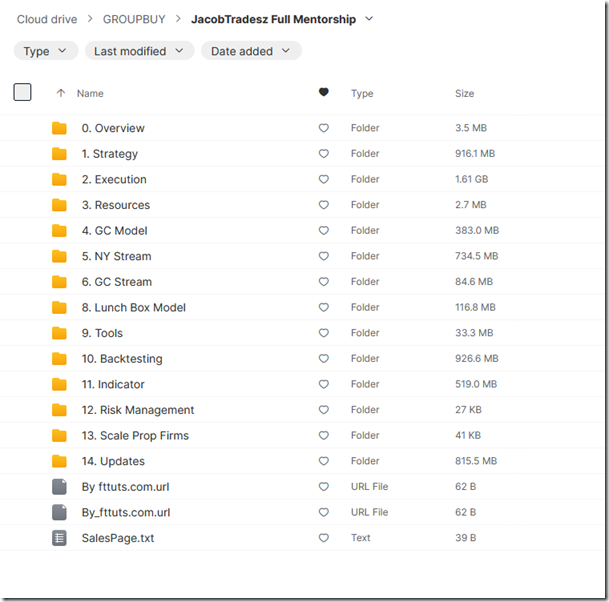Favorite the 8. Lunch Box Model folder
This screenshot has height=602, width=609.
click(x=324, y=307)
